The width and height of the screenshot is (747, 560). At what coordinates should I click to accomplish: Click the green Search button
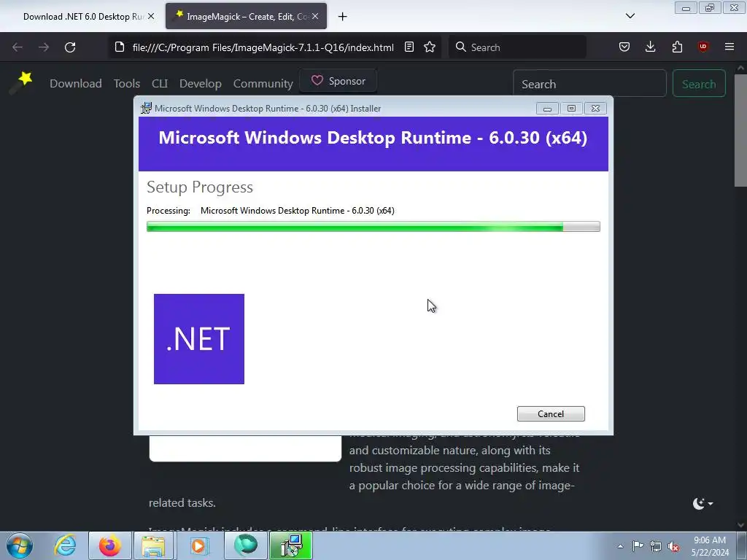(x=699, y=84)
